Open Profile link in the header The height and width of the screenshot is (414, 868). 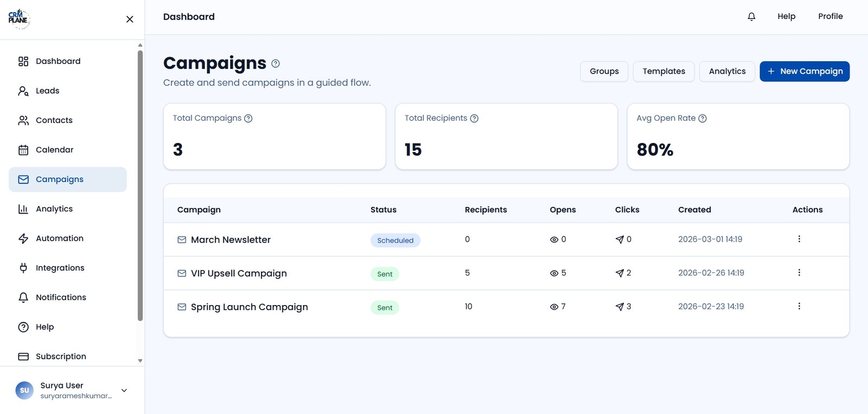pyautogui.click(x=830, y=16)
